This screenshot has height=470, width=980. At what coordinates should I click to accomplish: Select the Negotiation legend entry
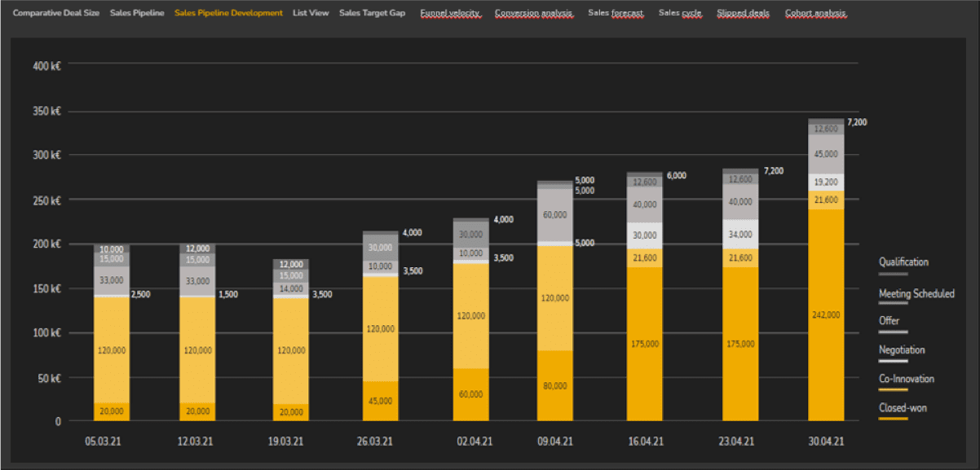pyautogui.click(x=900, y=349)
